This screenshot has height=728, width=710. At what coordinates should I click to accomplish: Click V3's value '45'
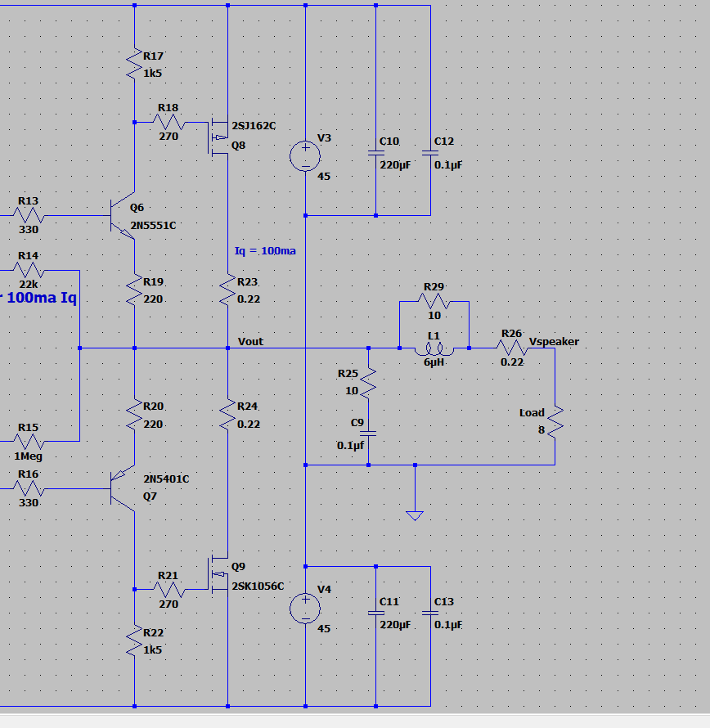pyautogui.click(x=324, y=177)
